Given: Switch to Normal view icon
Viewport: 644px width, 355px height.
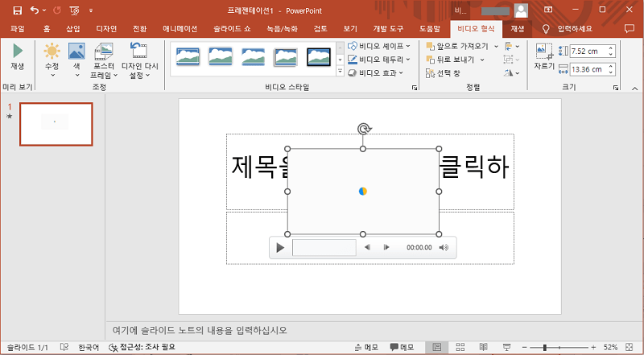Looking at the screenshot, I should tap(437, 347).
